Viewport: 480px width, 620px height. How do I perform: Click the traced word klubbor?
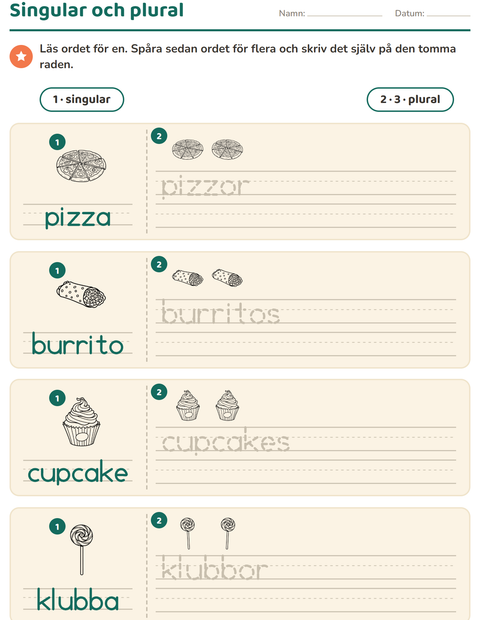click(x=214, y=569)
